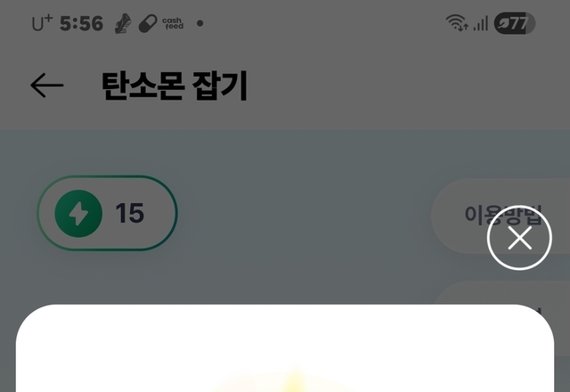Tap the energy count showing 15
This screenshot has width=570, height=392.
pyautogui.click(x=130, y=213)
